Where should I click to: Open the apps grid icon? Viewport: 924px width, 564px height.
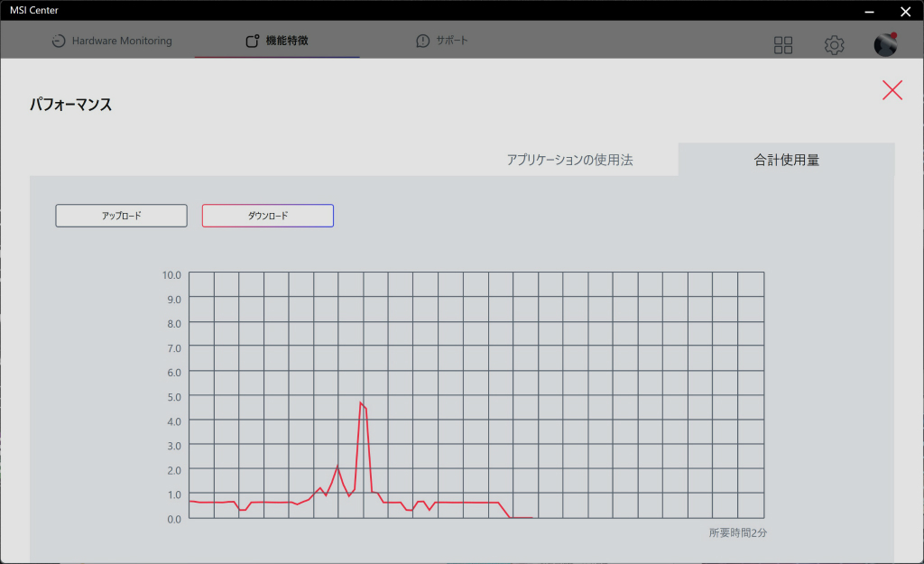coord(783,45)
